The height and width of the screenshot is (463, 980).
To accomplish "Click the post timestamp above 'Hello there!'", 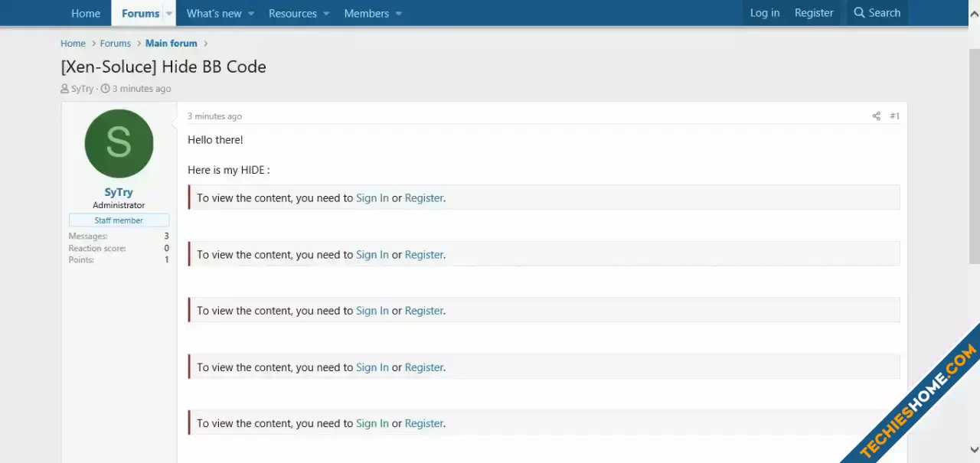I will 214,116.
